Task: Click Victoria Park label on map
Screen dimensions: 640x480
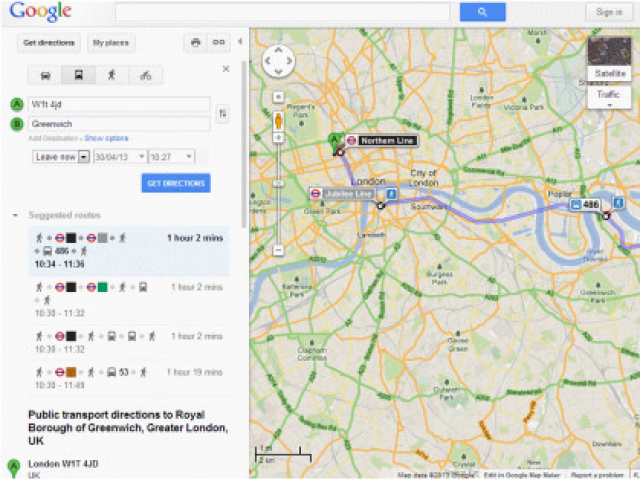Action: tap(524, 107)
